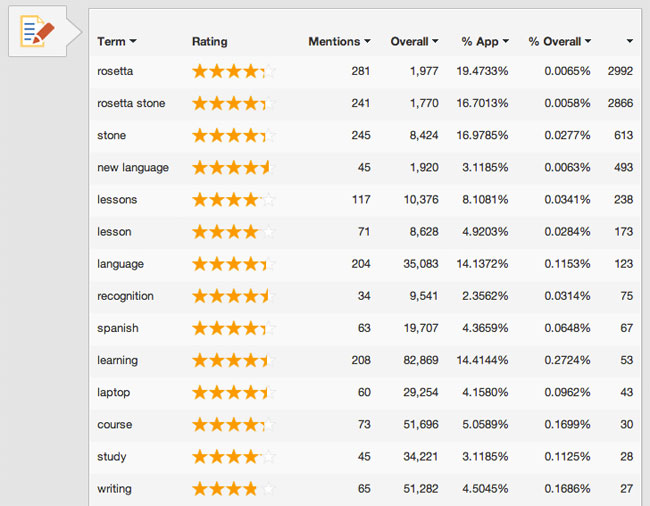
Task: Sort by the % App column header
Action: click(x=485, y=41)
